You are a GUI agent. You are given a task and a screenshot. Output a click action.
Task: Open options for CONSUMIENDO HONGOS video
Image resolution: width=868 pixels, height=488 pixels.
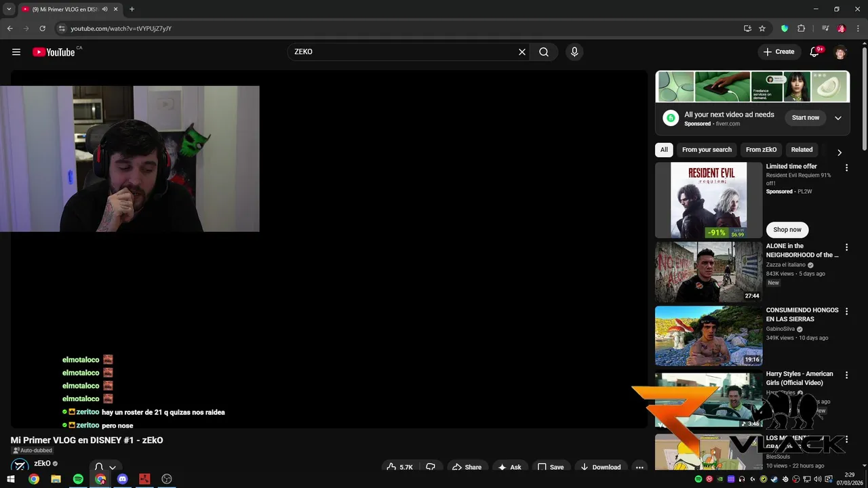846,311
